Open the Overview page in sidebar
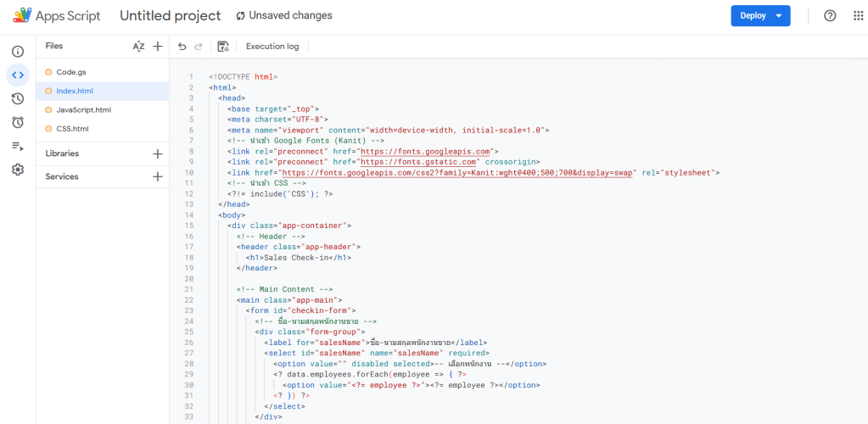 (x=17, y=52)
